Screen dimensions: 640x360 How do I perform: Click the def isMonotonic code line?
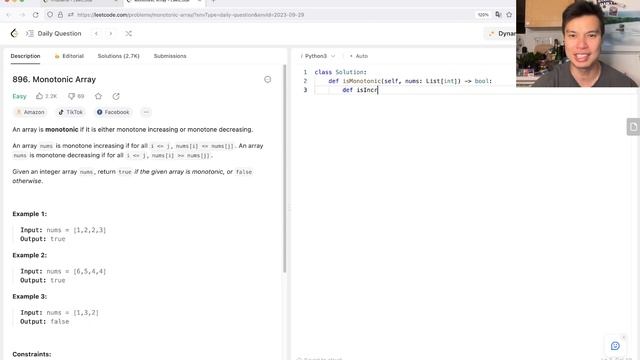click(x=410, y=81)
